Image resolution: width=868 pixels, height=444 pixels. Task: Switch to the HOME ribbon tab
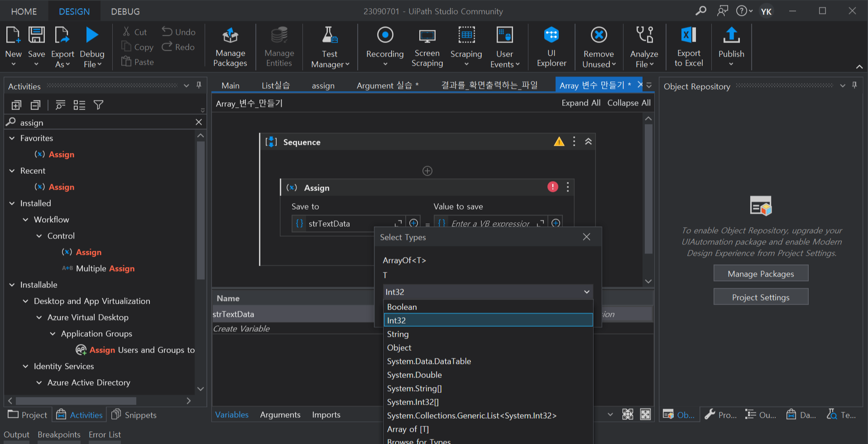coord(24,11)
